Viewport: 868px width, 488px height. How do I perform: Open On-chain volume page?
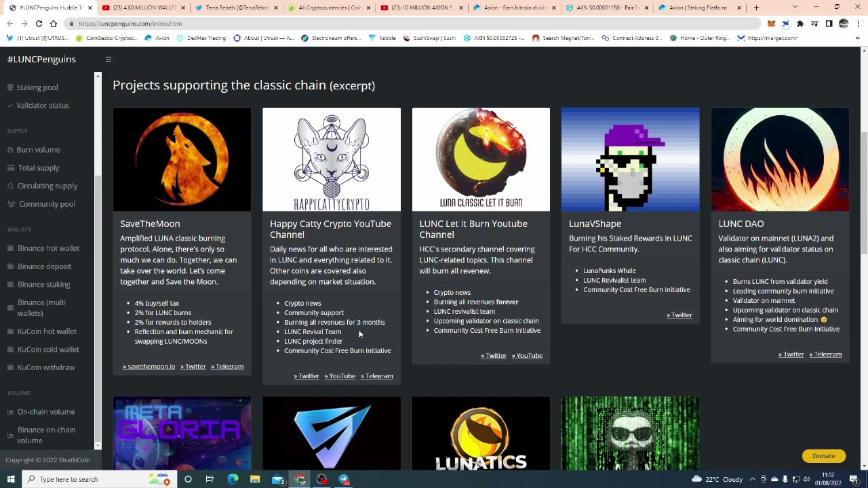(45, 412)
